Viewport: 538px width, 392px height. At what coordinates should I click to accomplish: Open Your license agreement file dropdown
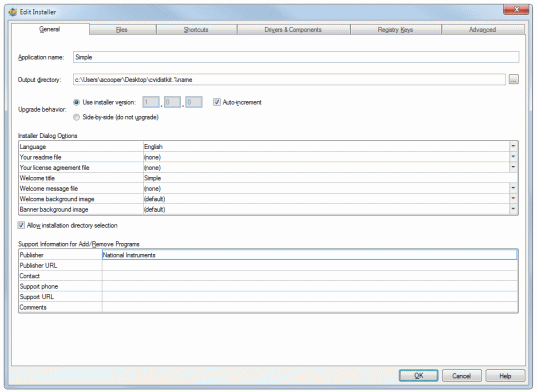pyautogui.click(x=513, y=167)
